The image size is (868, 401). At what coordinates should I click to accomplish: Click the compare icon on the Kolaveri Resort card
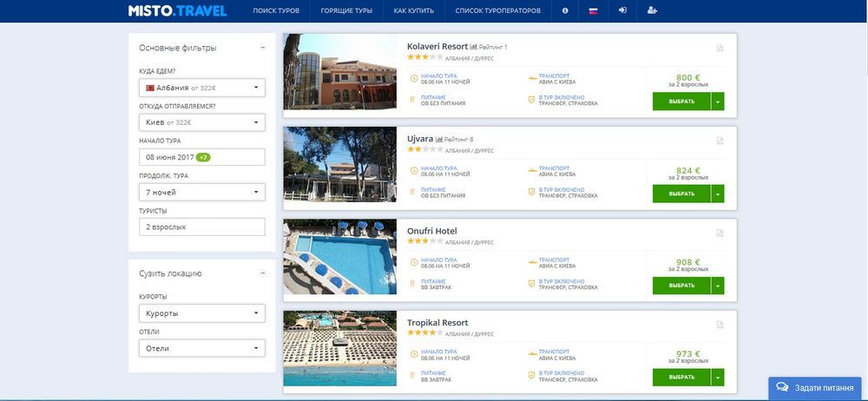point(720,48)
